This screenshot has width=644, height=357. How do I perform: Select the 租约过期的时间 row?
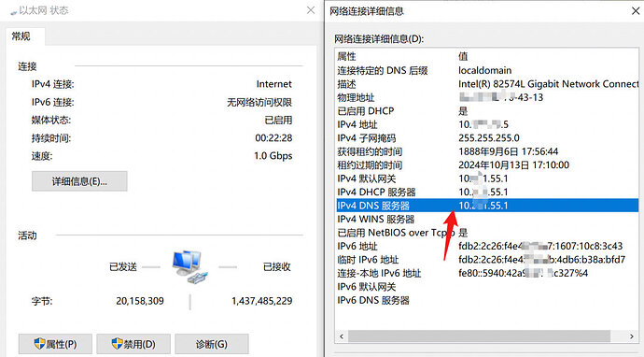(x=487, y=164)
